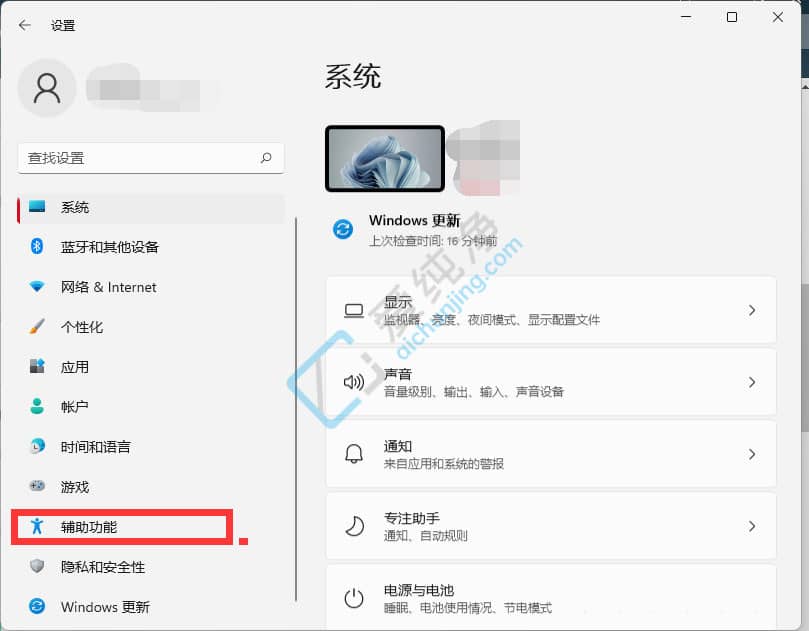Click the 上次检查时间 status text
Image resolution: width=809 pixels, height=631 pixels.
pyautogui.click(x=433, y=241)
